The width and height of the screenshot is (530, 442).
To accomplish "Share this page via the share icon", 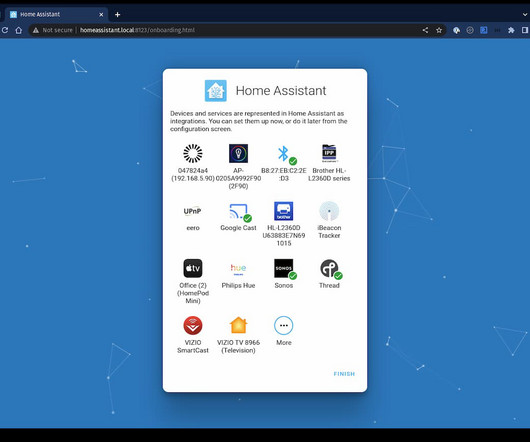I will [x=425, y=30].
